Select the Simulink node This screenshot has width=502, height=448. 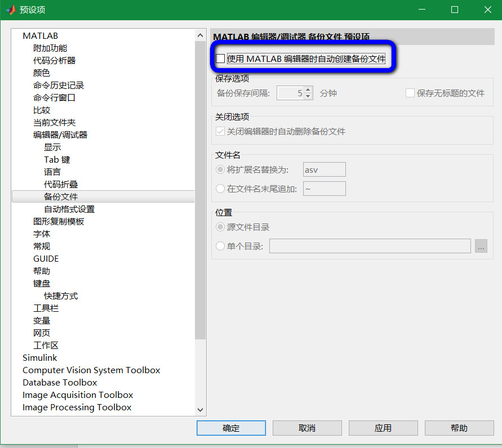(x=39, y=358)
